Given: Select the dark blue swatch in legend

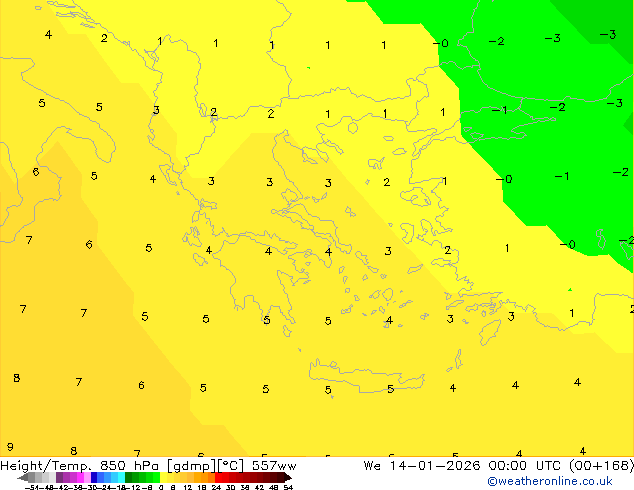Looking at the screenshot, I should point(94,477).
